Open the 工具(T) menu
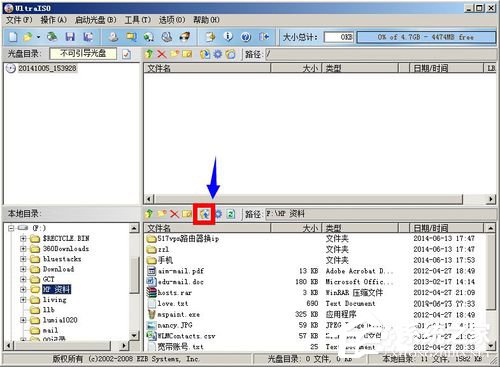Viewport: 500px width, 367px height. tap(137, 20)
